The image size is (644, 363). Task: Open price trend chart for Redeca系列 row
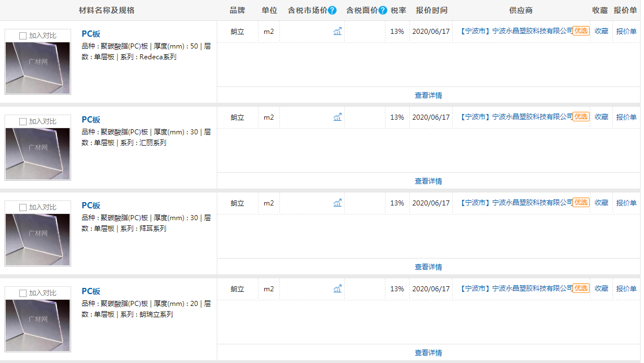point(337,31)
